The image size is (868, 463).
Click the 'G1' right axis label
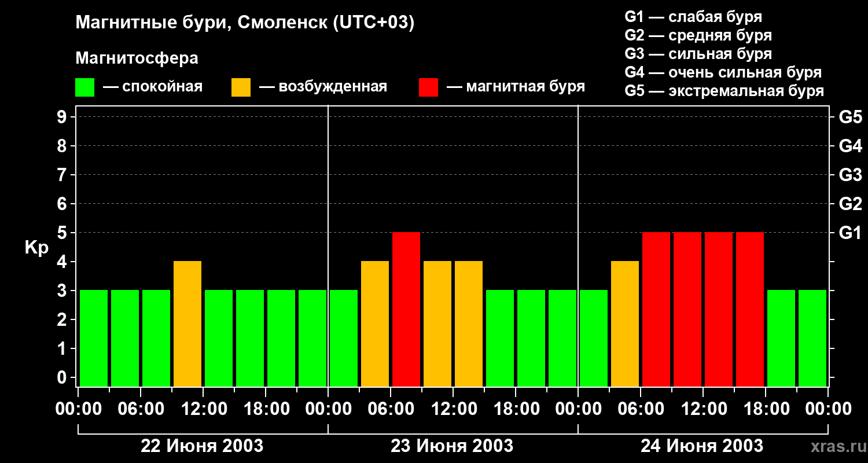click(851, 233)
